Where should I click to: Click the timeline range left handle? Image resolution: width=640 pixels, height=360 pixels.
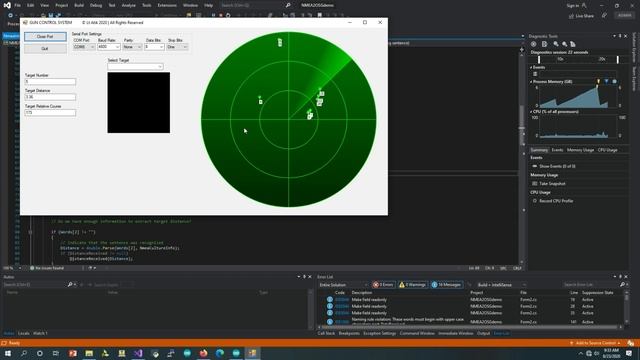tap(539, 60)
